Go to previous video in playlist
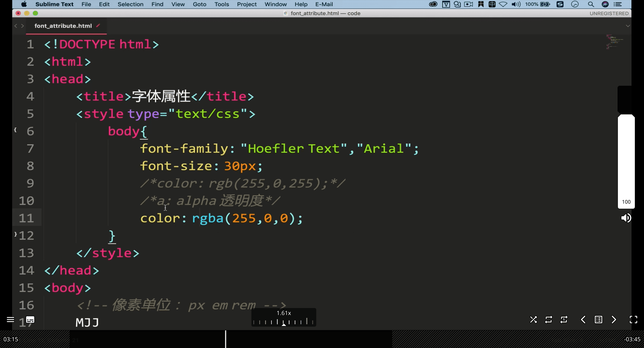644x348 pixels. click(583, 320)
